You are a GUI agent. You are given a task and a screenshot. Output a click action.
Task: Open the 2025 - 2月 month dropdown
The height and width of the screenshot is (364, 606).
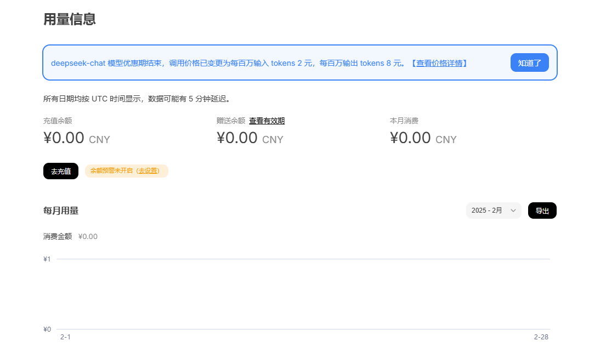click(x=492, y=211)
